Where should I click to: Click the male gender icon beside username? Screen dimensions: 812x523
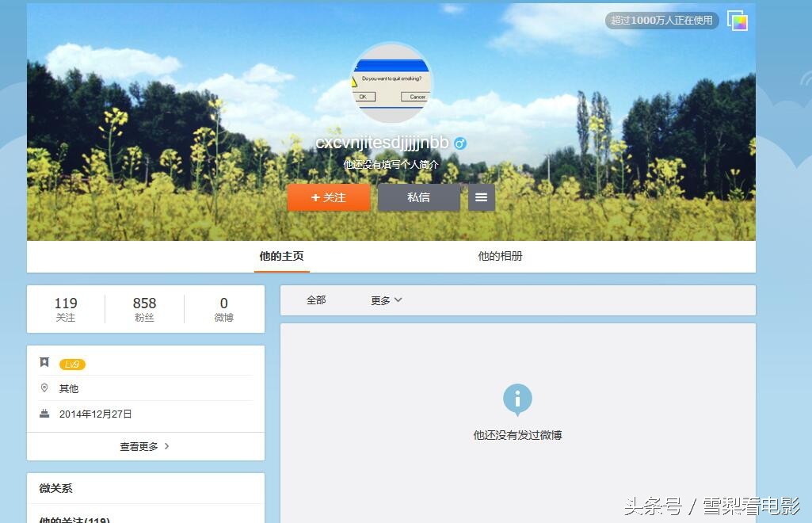tap(460, 143)
